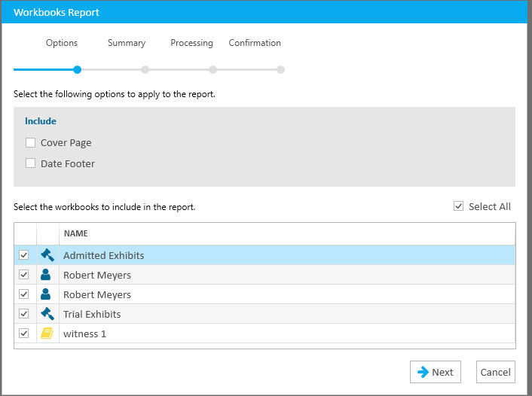Click the Include section heading
This screenshot has height=396, width=532.
click(41, 121)
